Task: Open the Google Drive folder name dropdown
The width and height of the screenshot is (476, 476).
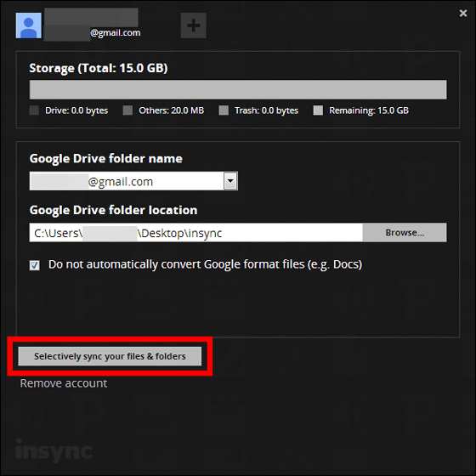Action: [230, 181]
